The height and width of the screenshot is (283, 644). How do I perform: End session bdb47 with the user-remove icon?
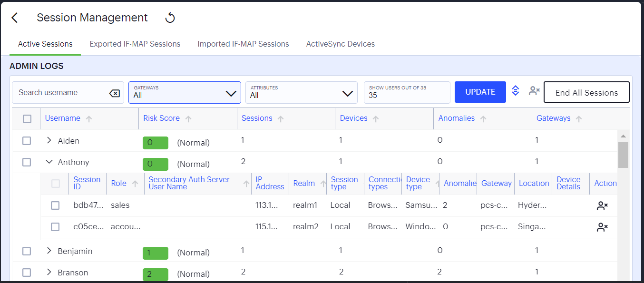tap(602, 206)
